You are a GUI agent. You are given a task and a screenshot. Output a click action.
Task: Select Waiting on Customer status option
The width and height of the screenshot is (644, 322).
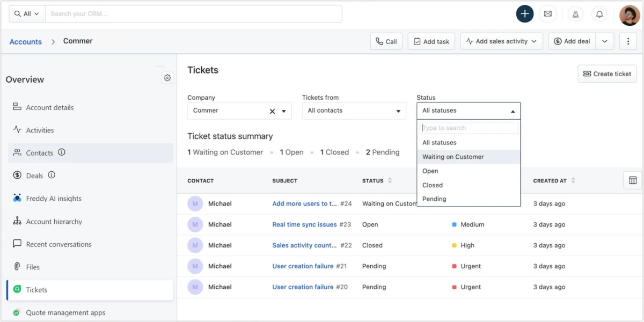pos(453,157)
